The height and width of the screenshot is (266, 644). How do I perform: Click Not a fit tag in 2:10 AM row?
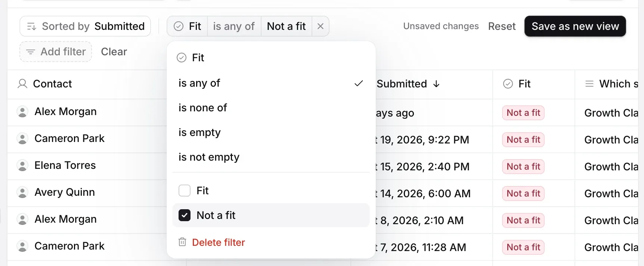tap(523, 220)
